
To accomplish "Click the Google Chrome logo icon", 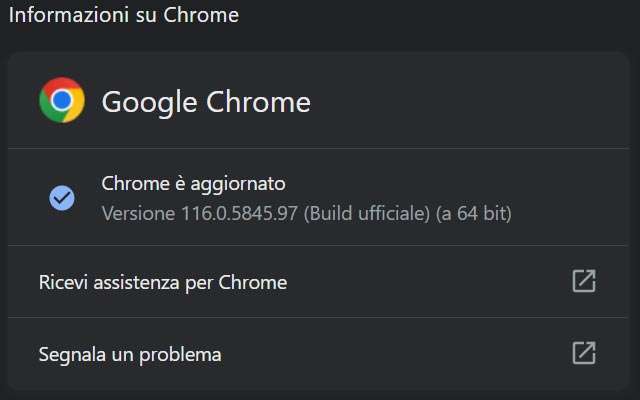I will (62, 100).
